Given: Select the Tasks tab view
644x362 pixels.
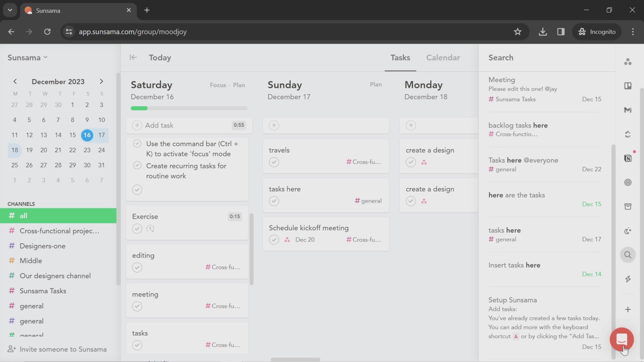Looking at the screenshot, I should tap(400, 57).
